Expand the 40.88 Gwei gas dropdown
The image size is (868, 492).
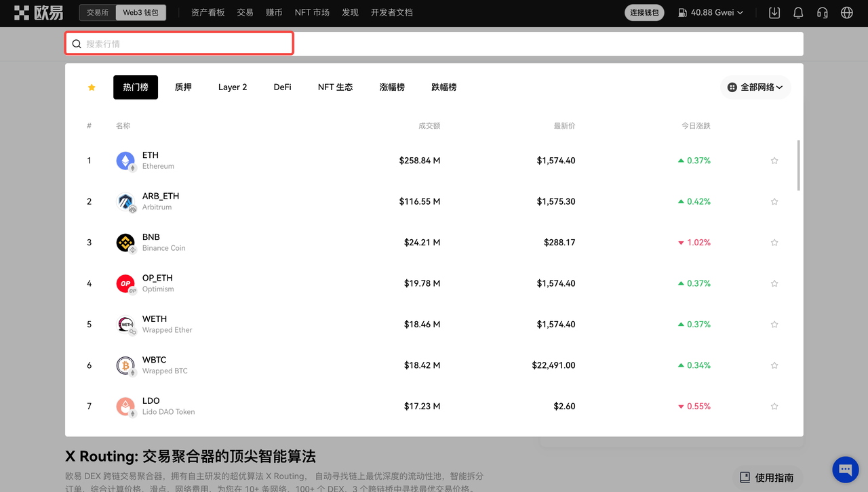(710, 13)
